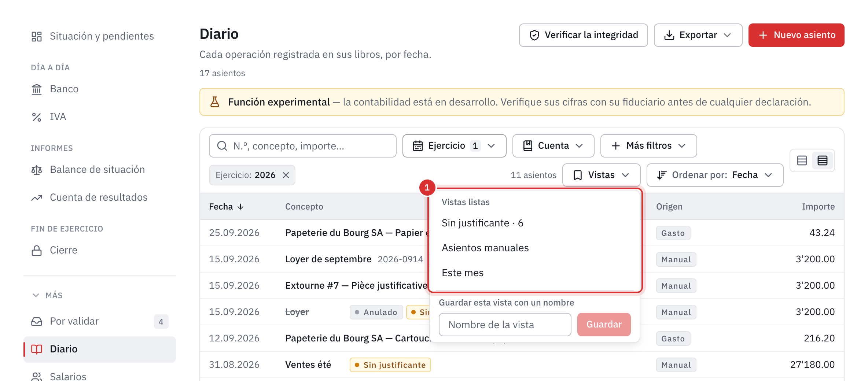868x381 pixels.
Task: Switch to comfortable row density view
Action: point(802,160)
